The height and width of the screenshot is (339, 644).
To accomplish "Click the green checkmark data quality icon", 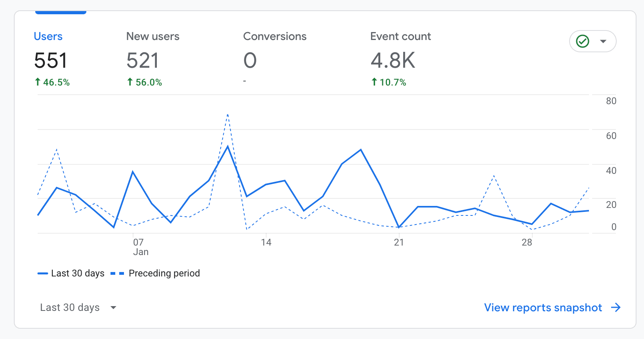I will (583, 41).
